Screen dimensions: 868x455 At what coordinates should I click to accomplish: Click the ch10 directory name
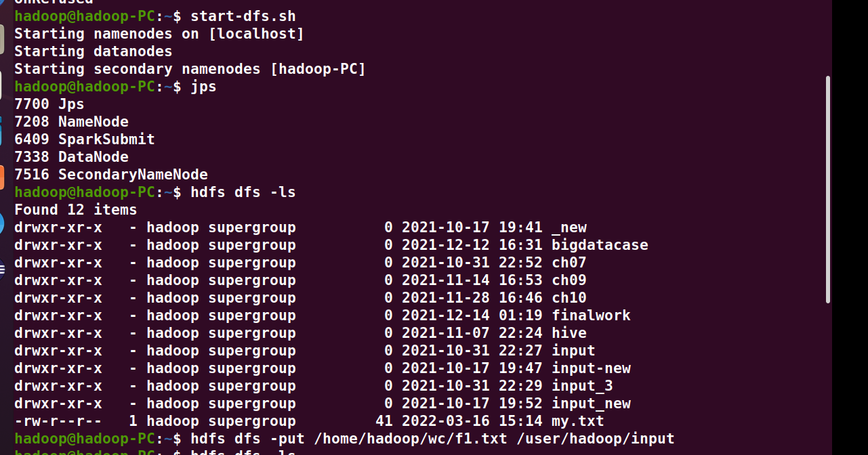pos(569,298)
